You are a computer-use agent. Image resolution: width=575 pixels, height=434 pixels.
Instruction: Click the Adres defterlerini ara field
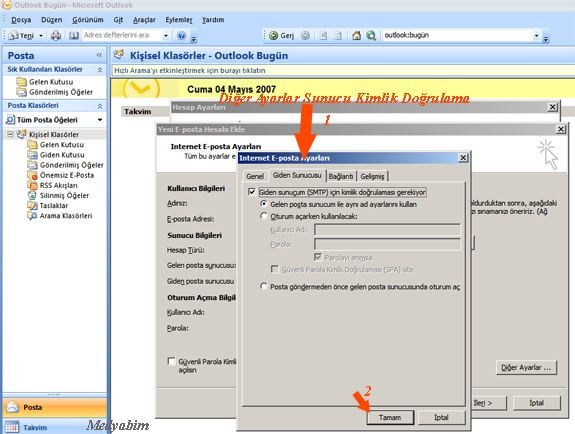point(122,35)
